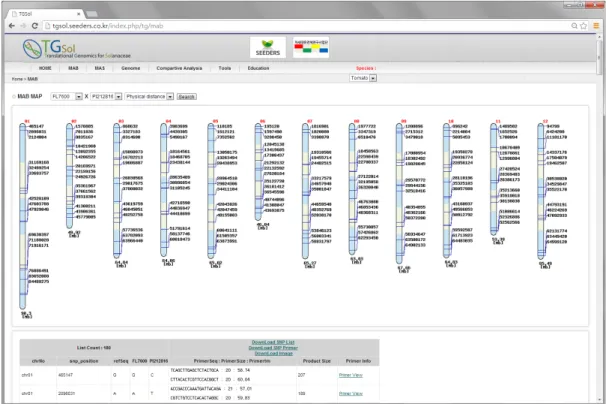Click the colored-blocks logo beside SEEDERS
Screen dimensions: 606x404
click(311, 48)
